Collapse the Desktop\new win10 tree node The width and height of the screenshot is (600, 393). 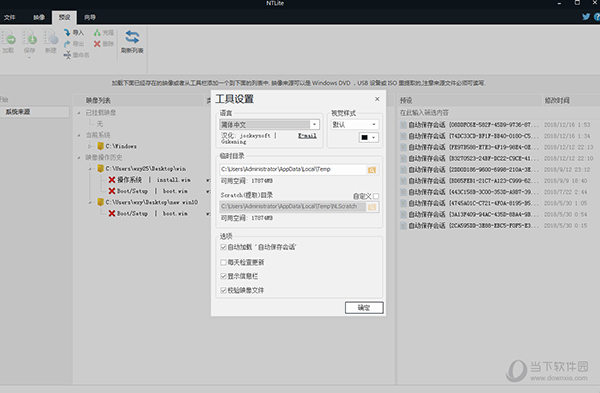point(90,202)
